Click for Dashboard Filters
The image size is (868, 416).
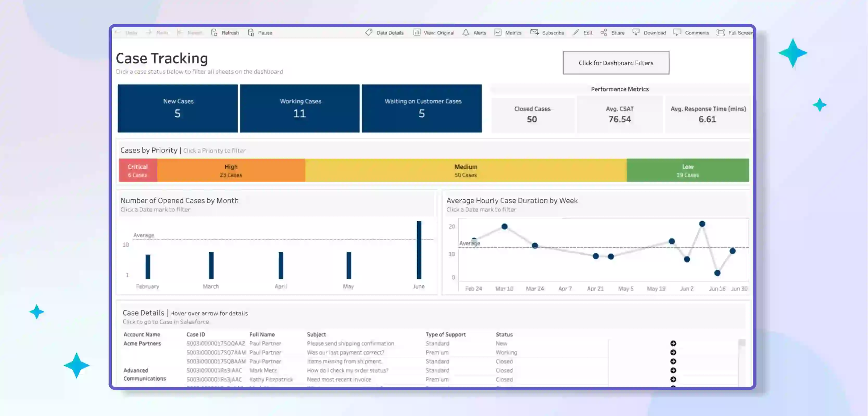(616, 63)
